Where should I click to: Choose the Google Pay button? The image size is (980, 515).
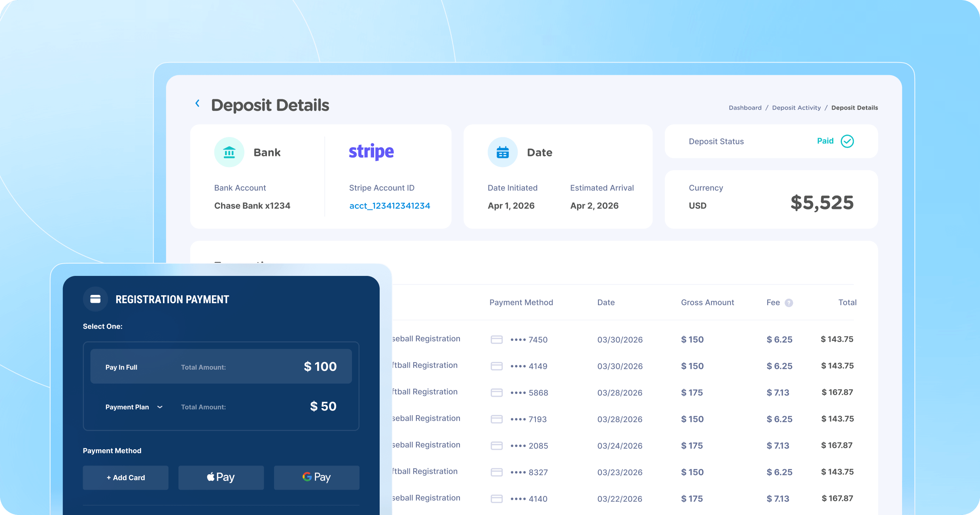point(317,478)
